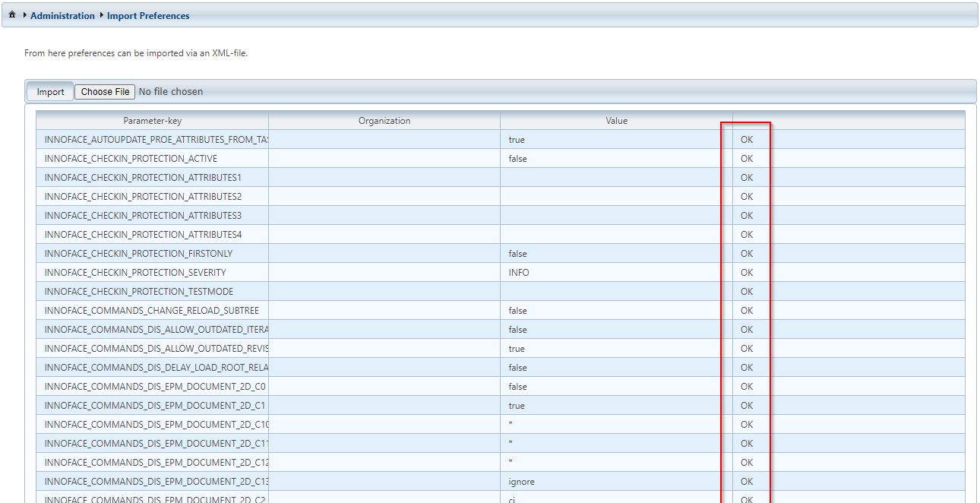Click the INNOFACE_COMMANDS_DIS_EPM_DOCUMENT_2D_C0 key cell

coord(155,387)
